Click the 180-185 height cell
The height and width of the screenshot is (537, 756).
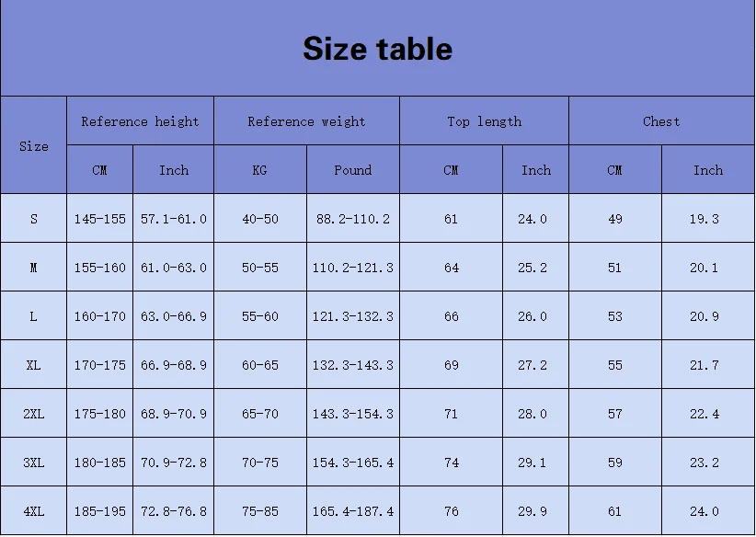click(x=99, y=463)
